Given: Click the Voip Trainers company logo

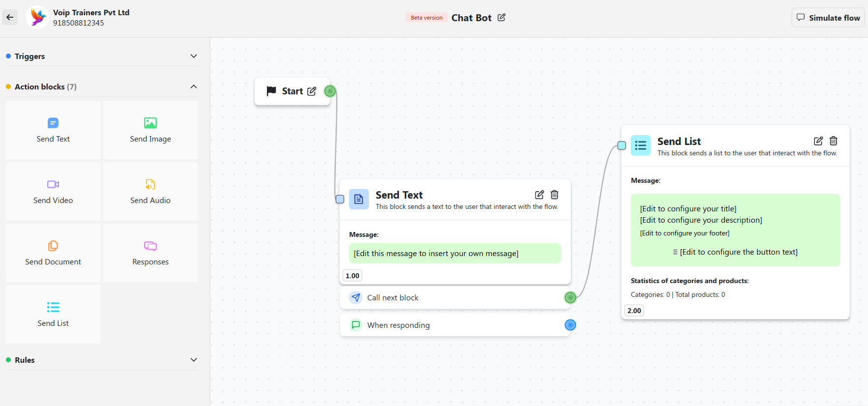Looking at the screenshot, I should (x=37, y=17).
